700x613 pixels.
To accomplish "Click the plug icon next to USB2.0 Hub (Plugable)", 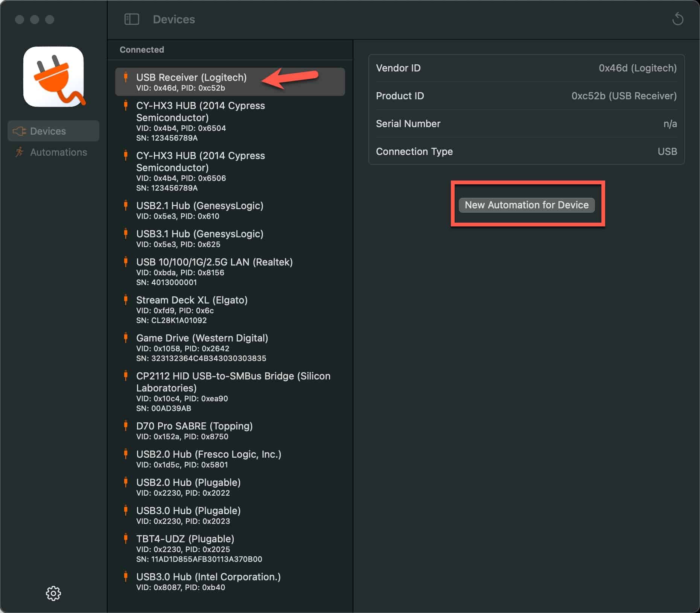I will click(126, 482).
